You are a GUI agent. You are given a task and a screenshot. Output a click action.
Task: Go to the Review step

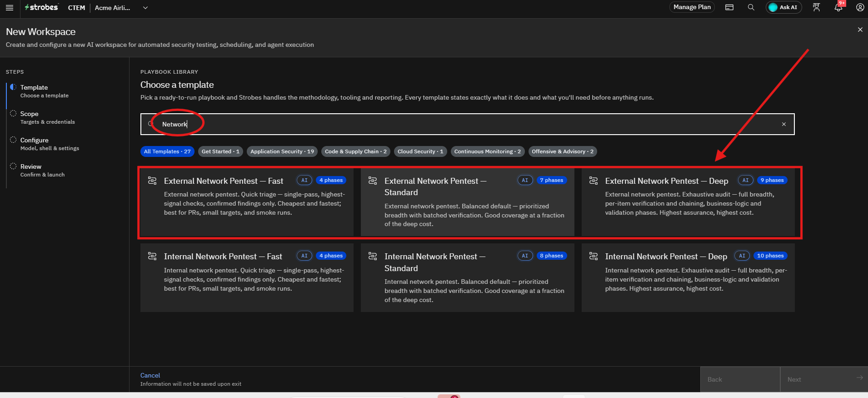(x=42, y=170)
